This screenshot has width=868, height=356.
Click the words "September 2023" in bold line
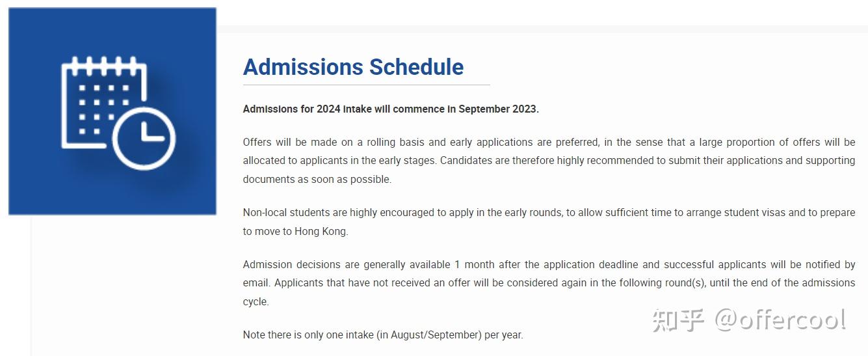497,109
